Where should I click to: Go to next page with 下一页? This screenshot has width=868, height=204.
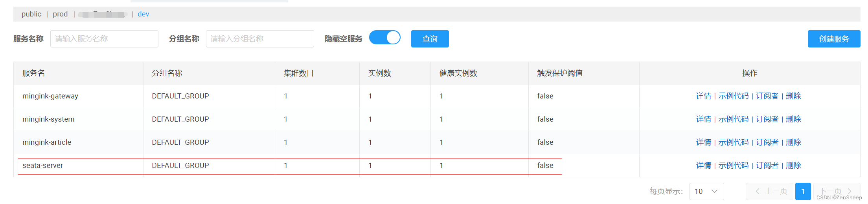(x=836, y=191)
